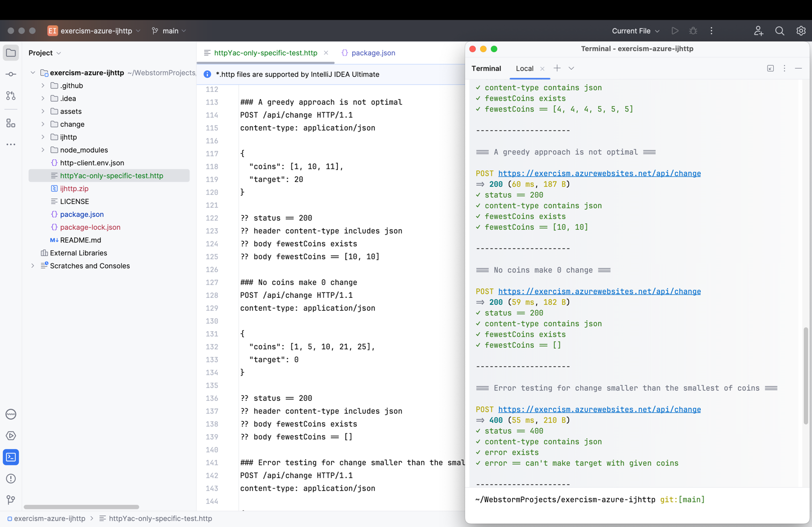Viewport: 812px width, 527px height.
Task: Toggle the Terminal tool window icon
Action: (x=11, y=457)
